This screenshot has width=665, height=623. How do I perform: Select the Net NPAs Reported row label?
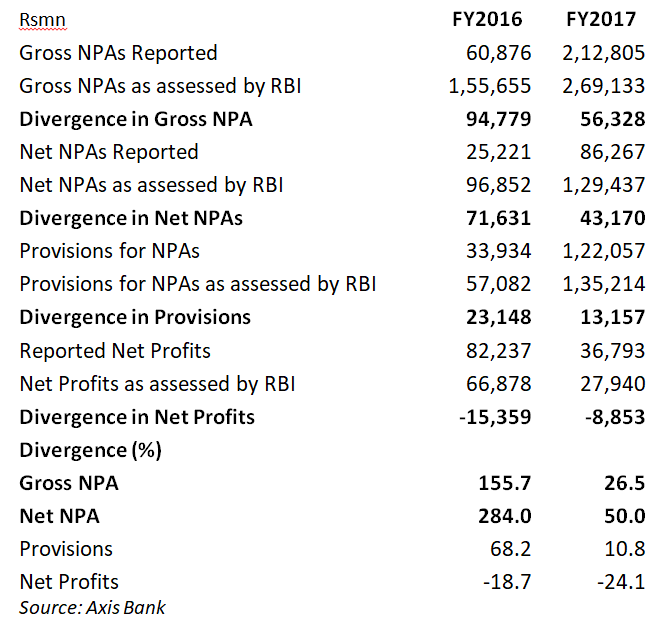click(109, 152)
